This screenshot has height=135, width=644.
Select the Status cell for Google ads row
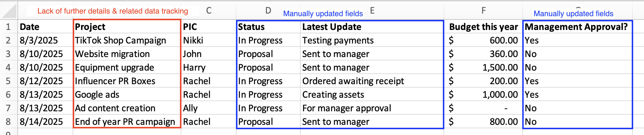click(268, 95)
